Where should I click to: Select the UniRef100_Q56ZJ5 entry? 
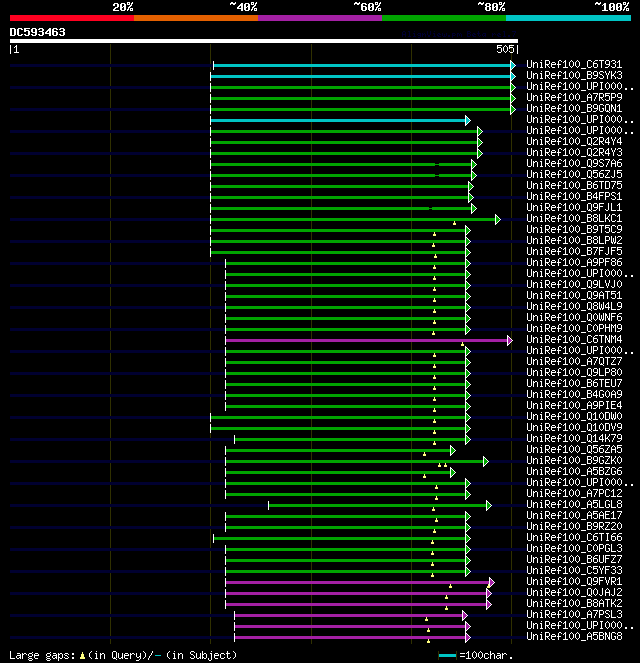574,174
